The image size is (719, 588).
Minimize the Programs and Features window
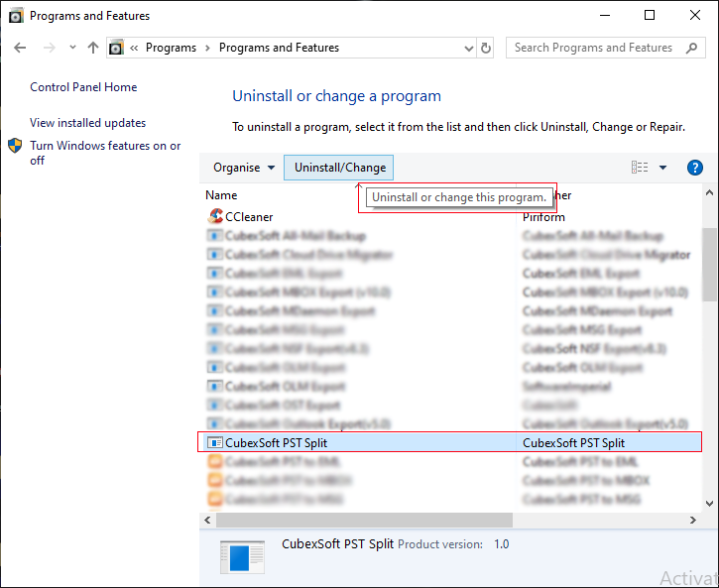(605, 15)
